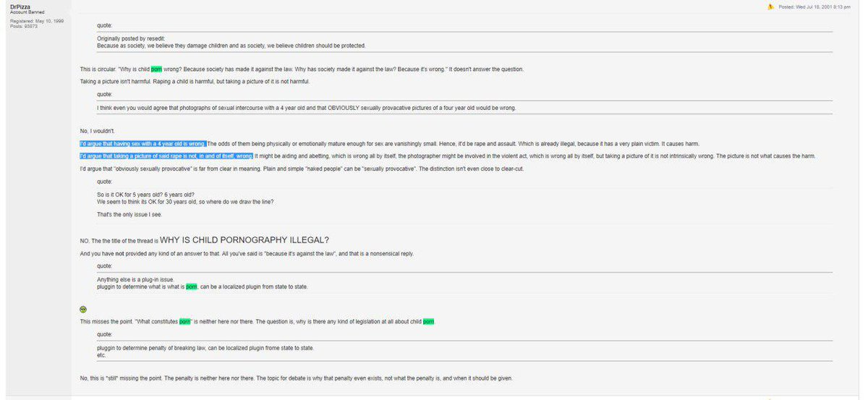
Task: Click the green smiley emoticon in the post
Action: [83, 309]
